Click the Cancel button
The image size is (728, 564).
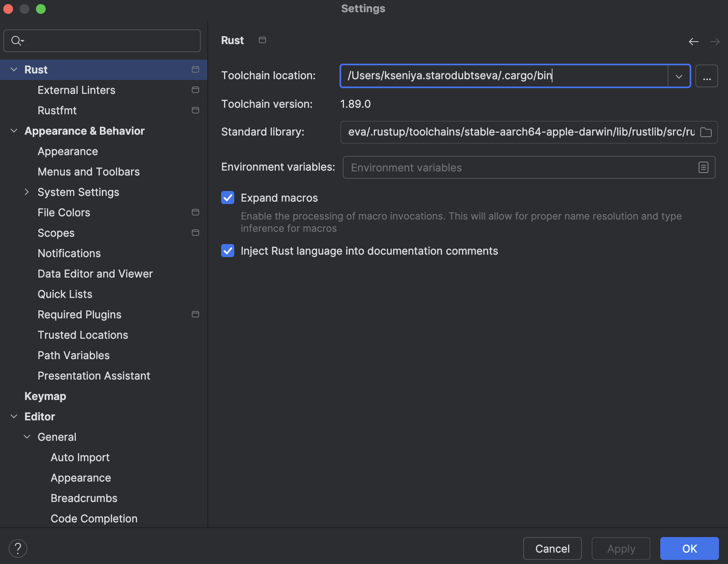552,548
